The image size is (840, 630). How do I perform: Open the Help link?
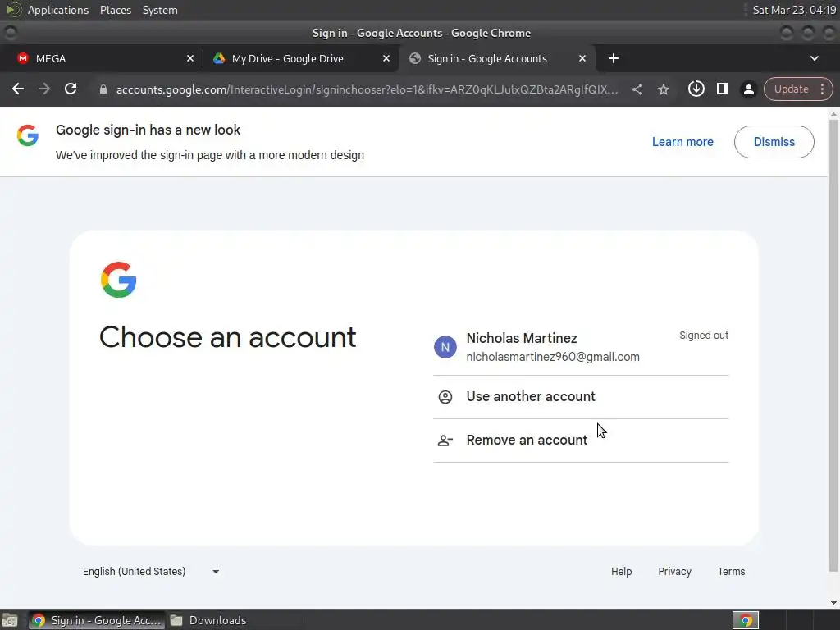(x=622, y=572)
